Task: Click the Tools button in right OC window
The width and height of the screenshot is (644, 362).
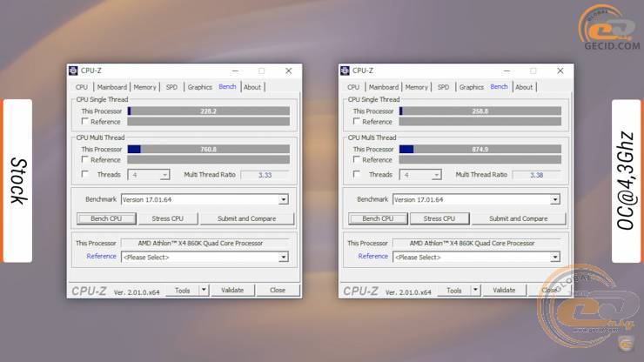Action: [453, 290]
